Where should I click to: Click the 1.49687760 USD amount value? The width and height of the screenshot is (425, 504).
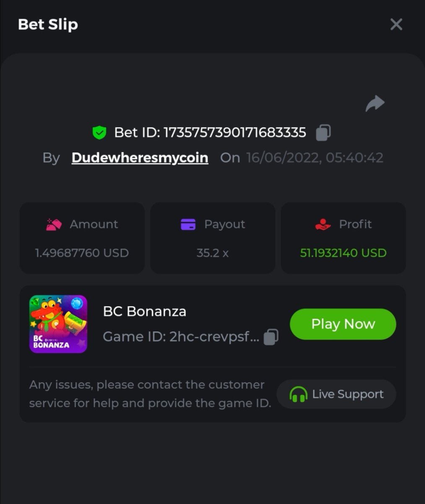pos(82,253)
